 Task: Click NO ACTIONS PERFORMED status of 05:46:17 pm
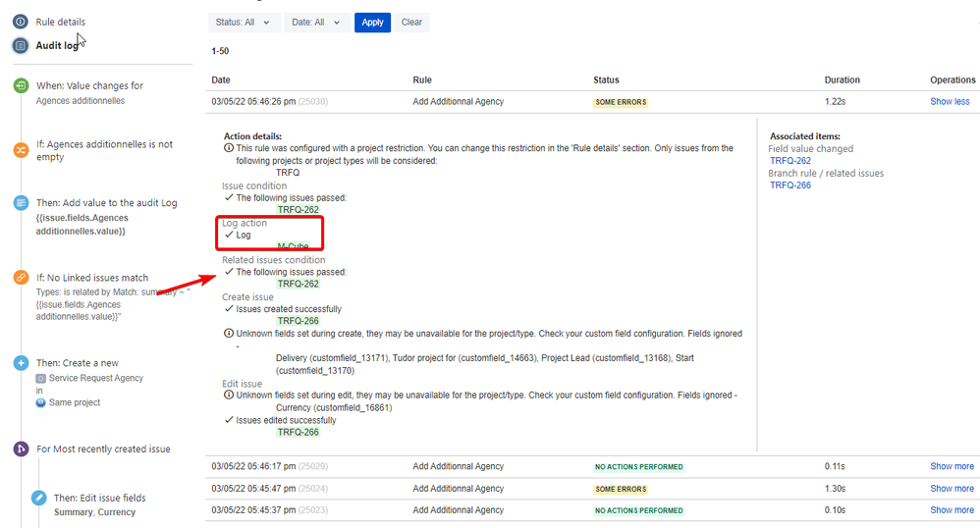coord(638,467)
